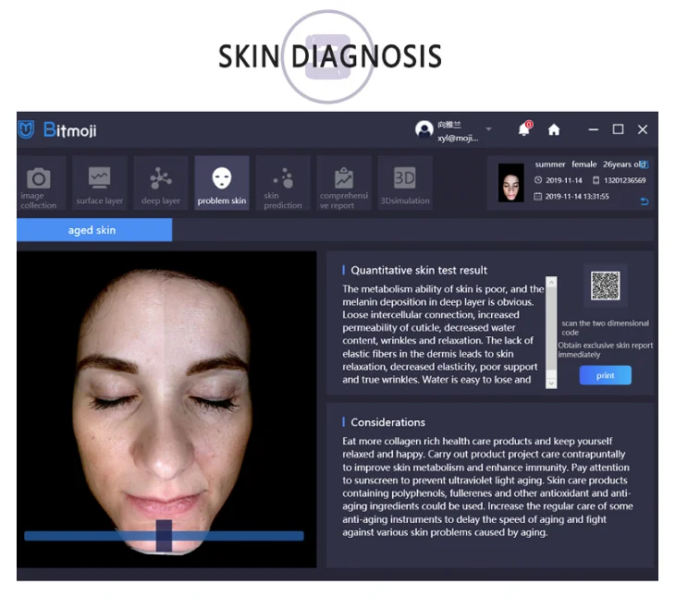Click the scrollbar up arrow in results
Image resolution: width=700 pixels, height=608 pixels.
click(551, 283)
